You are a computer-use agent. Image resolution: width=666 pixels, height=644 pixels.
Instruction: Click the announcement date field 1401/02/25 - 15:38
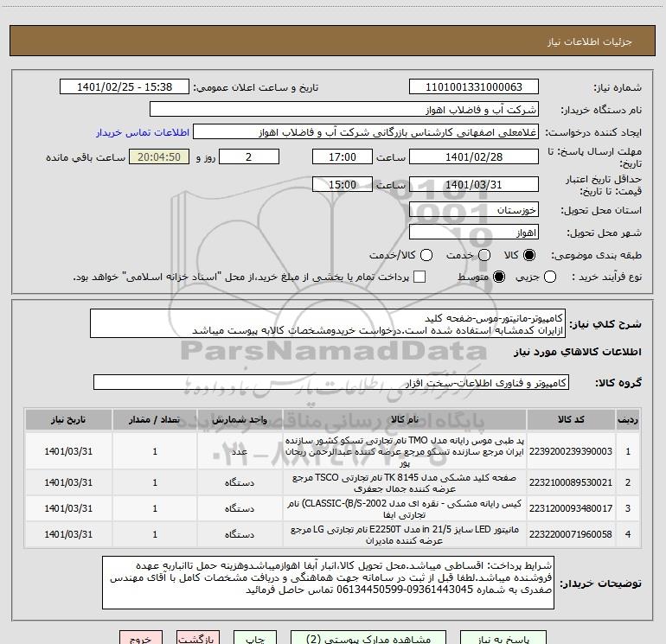125,87
